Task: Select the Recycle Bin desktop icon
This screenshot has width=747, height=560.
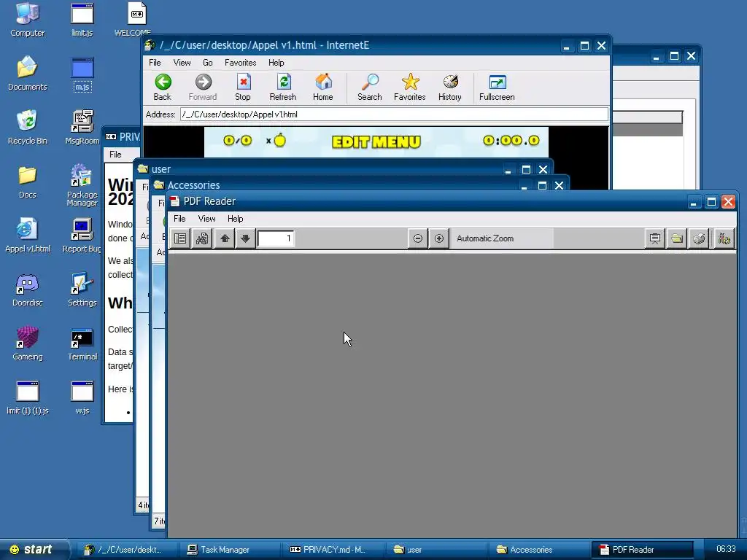Action: coord(28,128)
